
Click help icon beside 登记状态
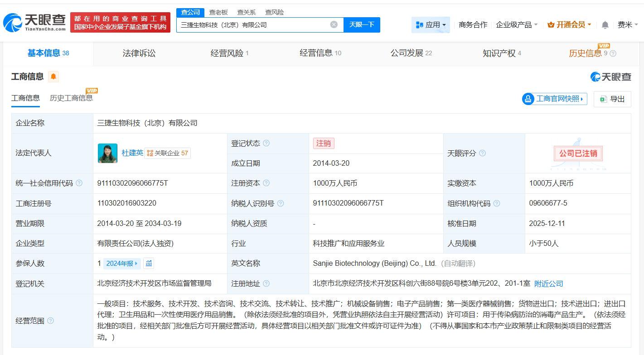pyautogui.click(x=266, y=144)
